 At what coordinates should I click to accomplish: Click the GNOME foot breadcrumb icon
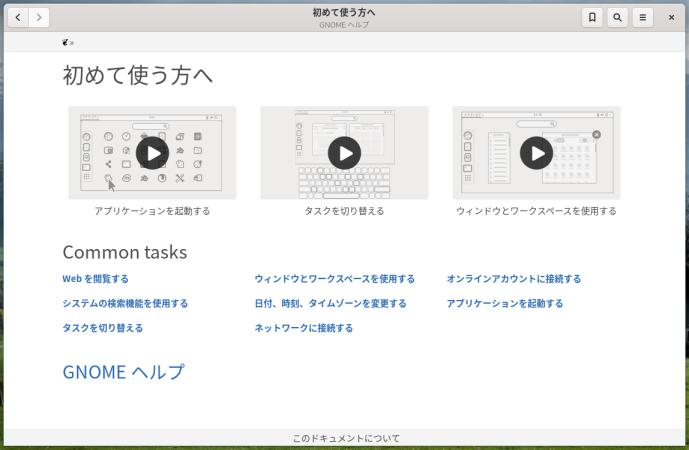tap(65, 42)
